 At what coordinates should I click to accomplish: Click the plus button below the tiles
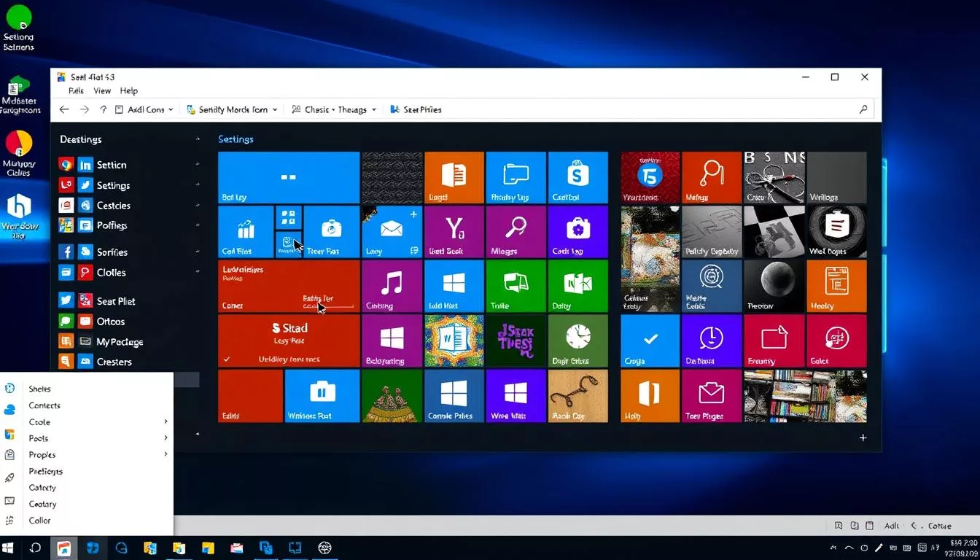coord(863,437)
